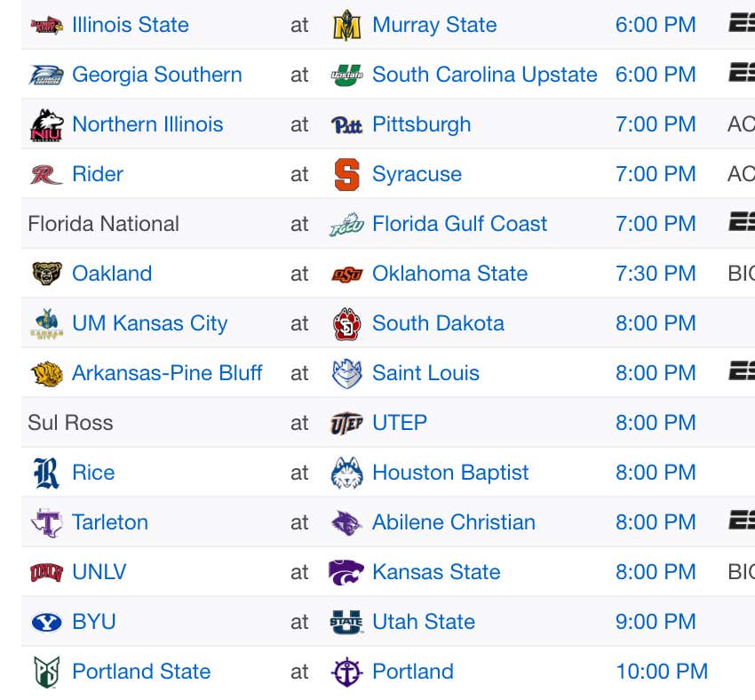755x700 pixels.
Task: Open the Abilene Christian team link
Action: 454,522
